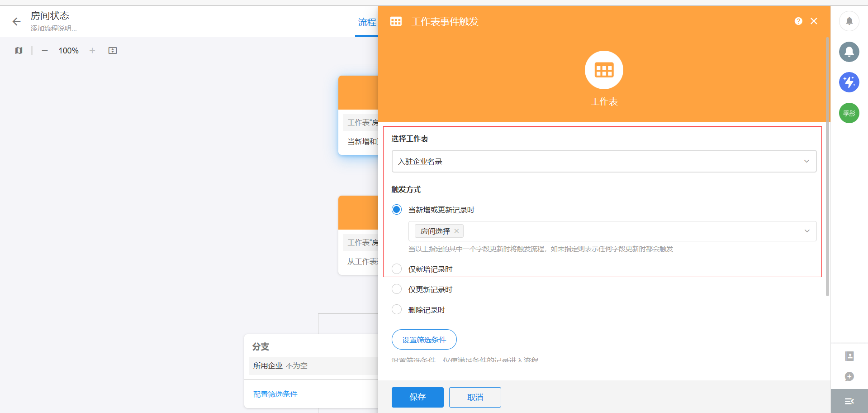The image size is (868, 413).
Task: Click the 配置筛选条件 link in branch
Action: (x=275, y=394)
